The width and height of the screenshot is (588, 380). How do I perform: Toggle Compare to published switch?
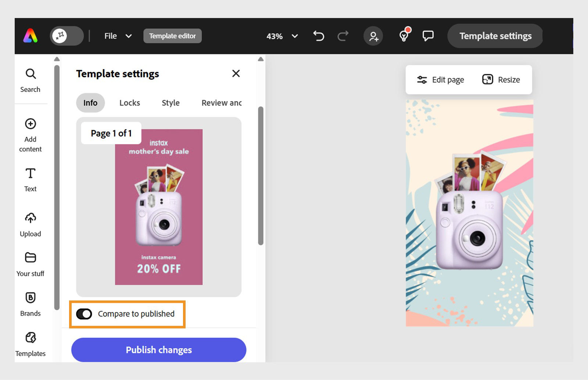coord(84,314)
